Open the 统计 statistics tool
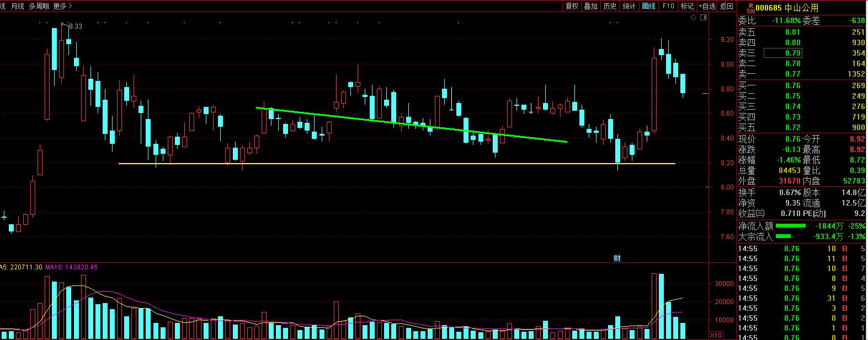The width and height of the screenshot is (868, 340). [630, 6]
